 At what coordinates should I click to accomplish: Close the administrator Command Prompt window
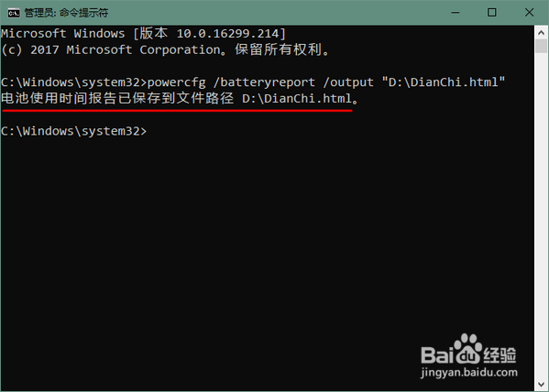click(x=529, y=13)
